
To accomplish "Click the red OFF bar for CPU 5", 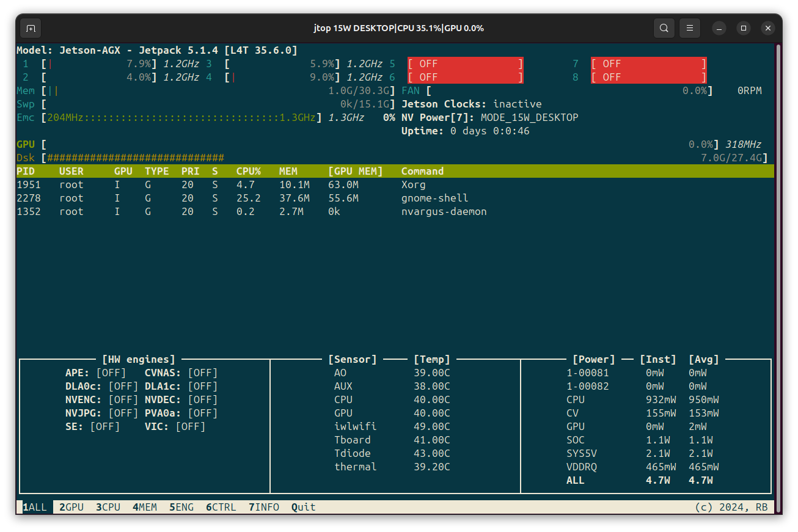I will [466, 64].
